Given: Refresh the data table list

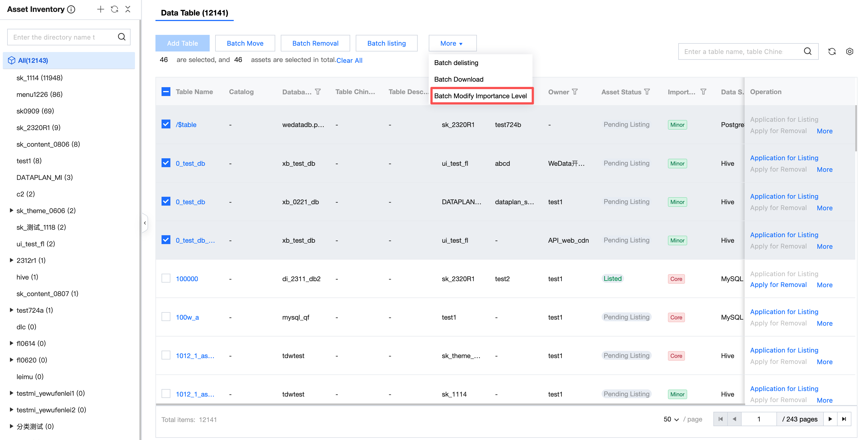Looking at the screenshot, I should (831, 51).
